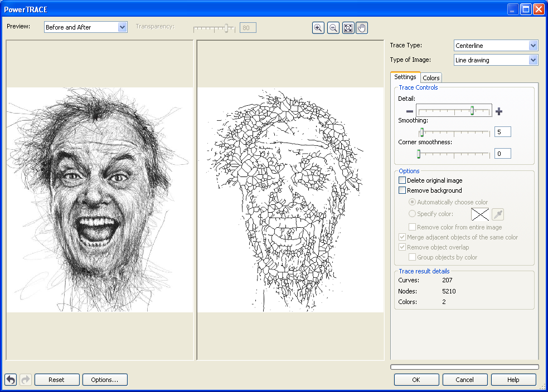Image resolution: width=548 pixels, height=392 pixels.
Task: Click the Corner smoothness slider handle
Action: (419, 154)
